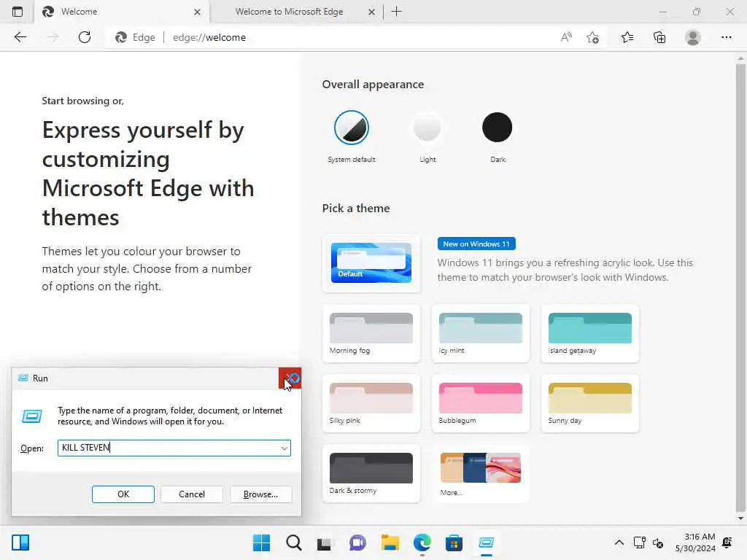Viewport: 747px width, 560px height.
Task: Select System default appearance
Action: pyautogui.click(x=352, y=128)
